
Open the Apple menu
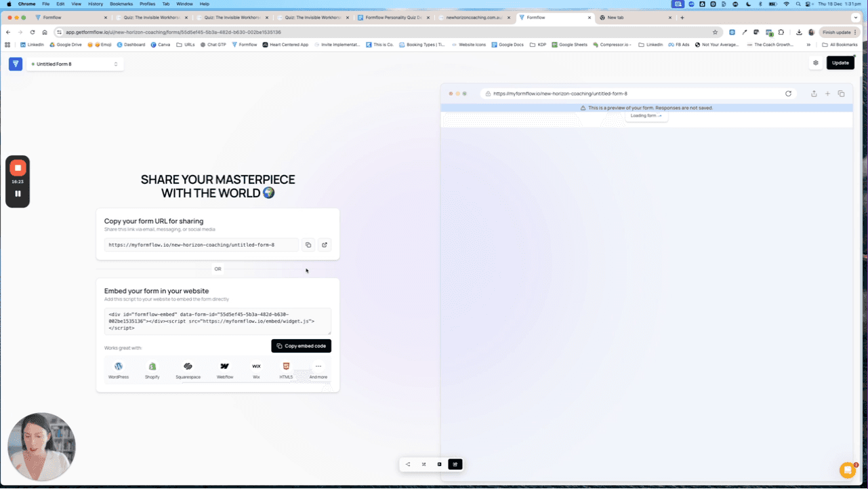[x=9, y=4]
